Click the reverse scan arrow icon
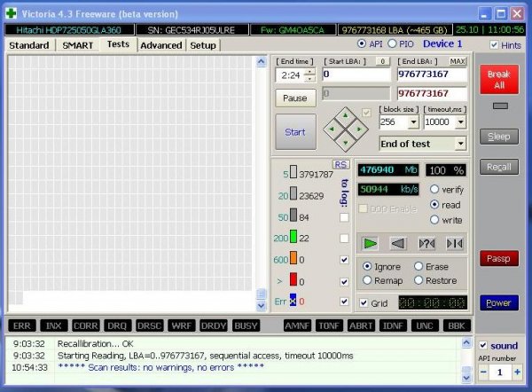This screenshot has width=532, height=392. point(398,243)
